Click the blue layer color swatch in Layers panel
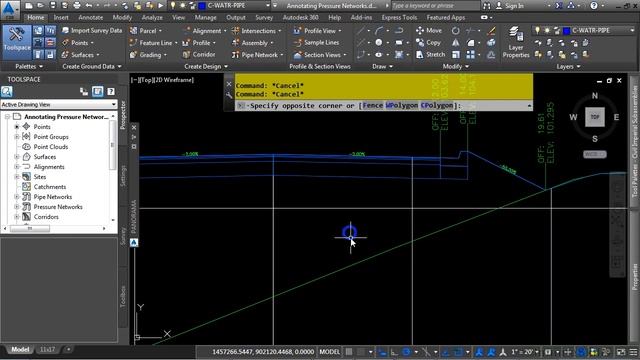The image size is (640, 360). point(566,31)
